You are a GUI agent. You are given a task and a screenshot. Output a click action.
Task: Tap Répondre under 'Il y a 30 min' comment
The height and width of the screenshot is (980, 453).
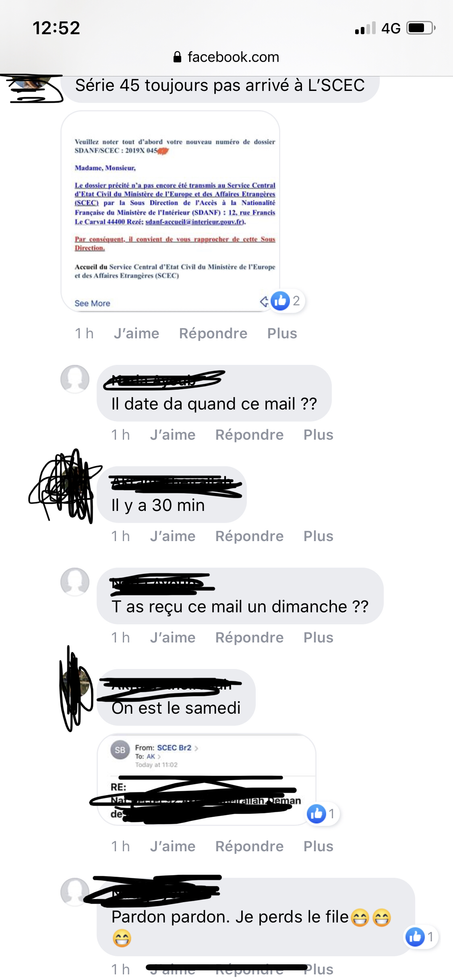pos(249,536)
